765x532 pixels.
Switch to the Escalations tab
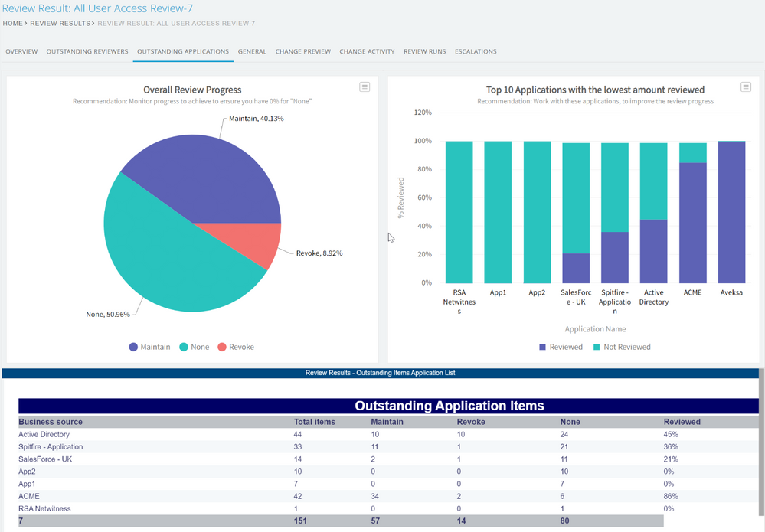(476, 51)
